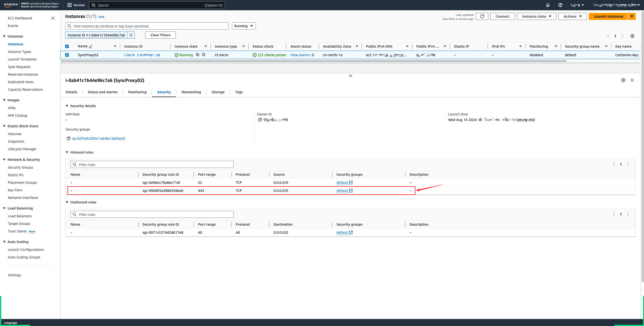644x326 pixels.
Task: Click the Connect button
Action: (x=502, y=16)
